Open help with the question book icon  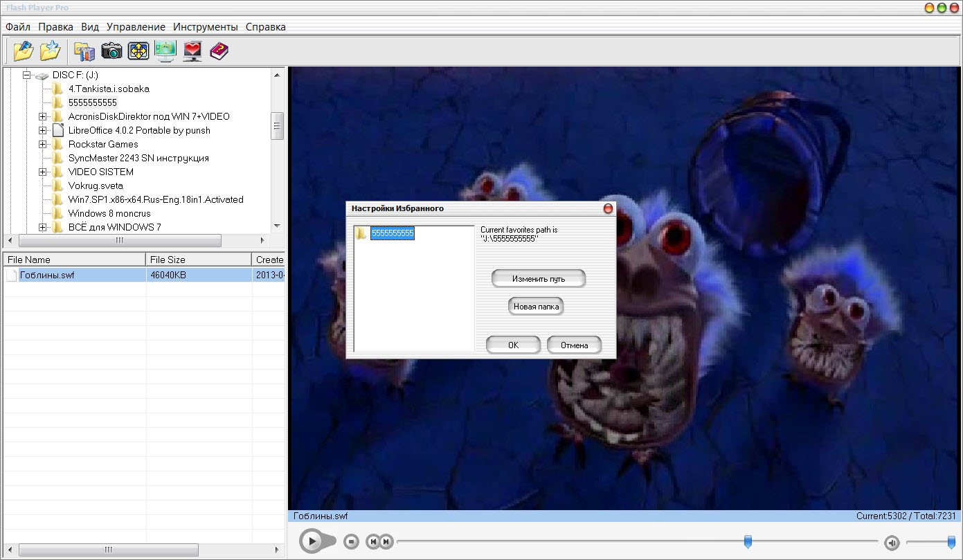[219, 51]
